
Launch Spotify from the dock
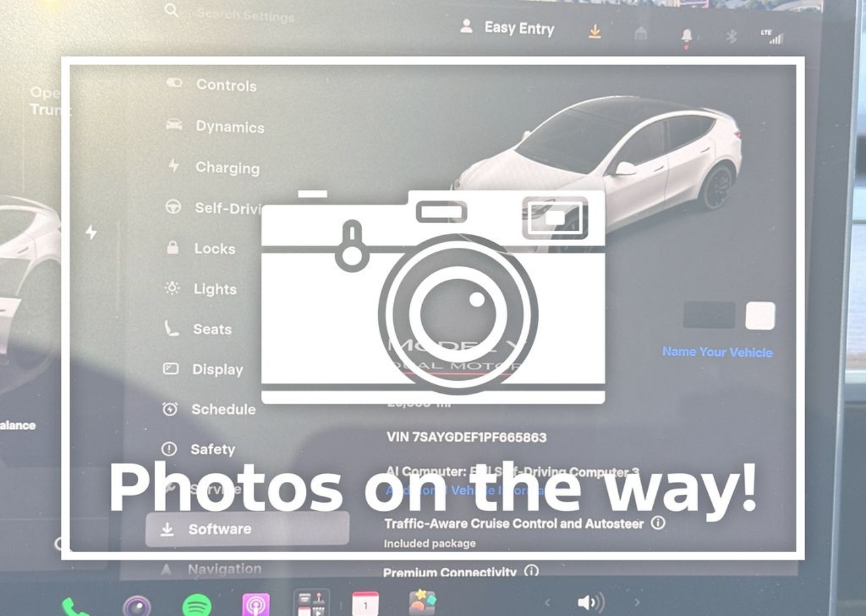pos(197,605)
